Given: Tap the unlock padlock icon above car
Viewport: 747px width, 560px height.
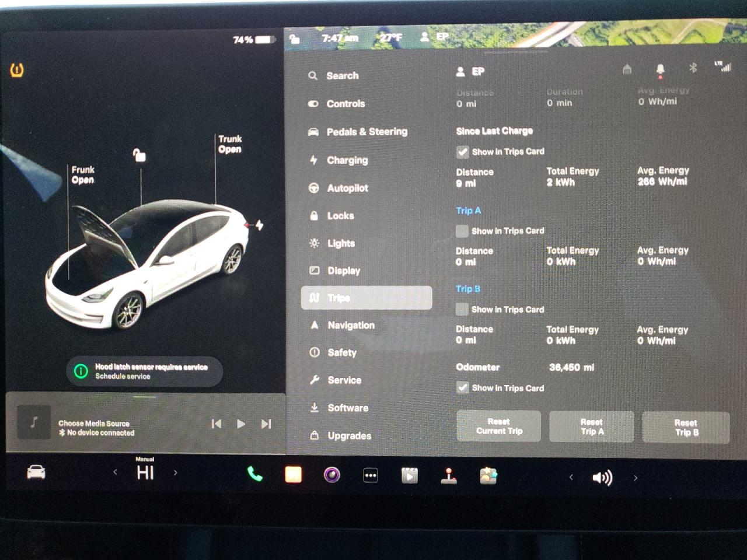Looking at the screenshot, I should click(x=139, y=155).
